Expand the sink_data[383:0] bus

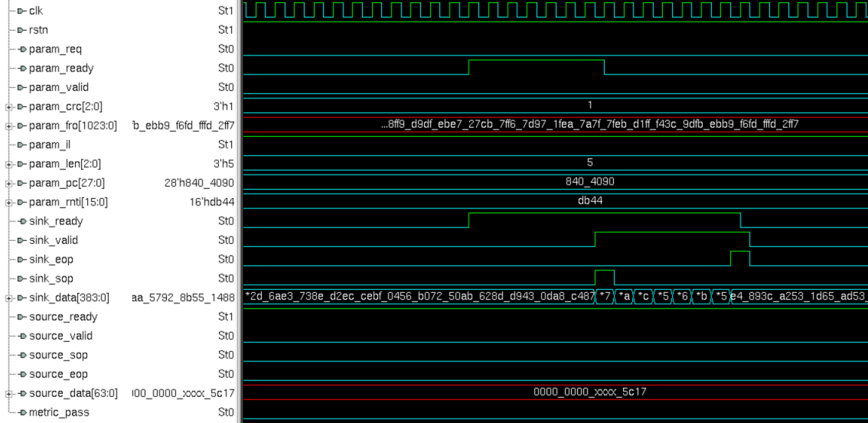pyautogui.click(x=8, y=298)
